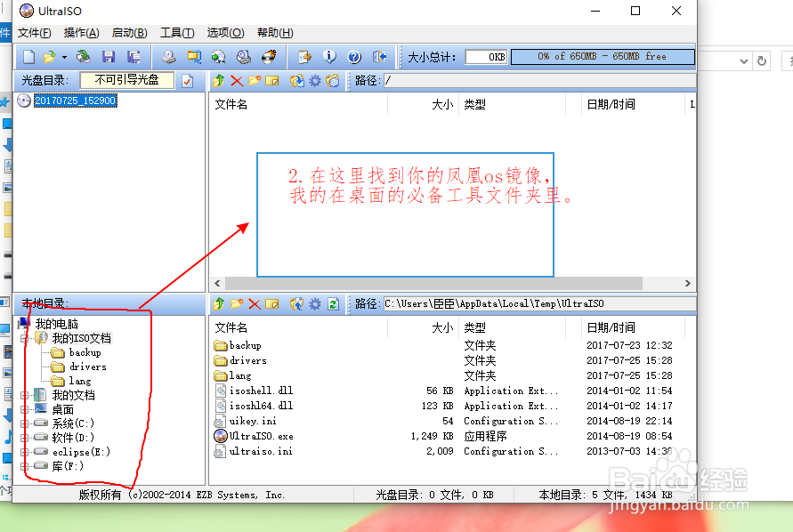Screen dimensions: 793x532
Task: Sort local files by 大小 column header
Action: coord(424,327)
